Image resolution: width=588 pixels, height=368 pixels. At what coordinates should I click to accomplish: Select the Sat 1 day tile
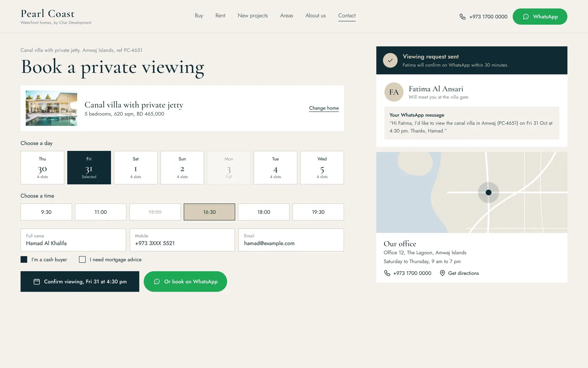tap(136, 167)
